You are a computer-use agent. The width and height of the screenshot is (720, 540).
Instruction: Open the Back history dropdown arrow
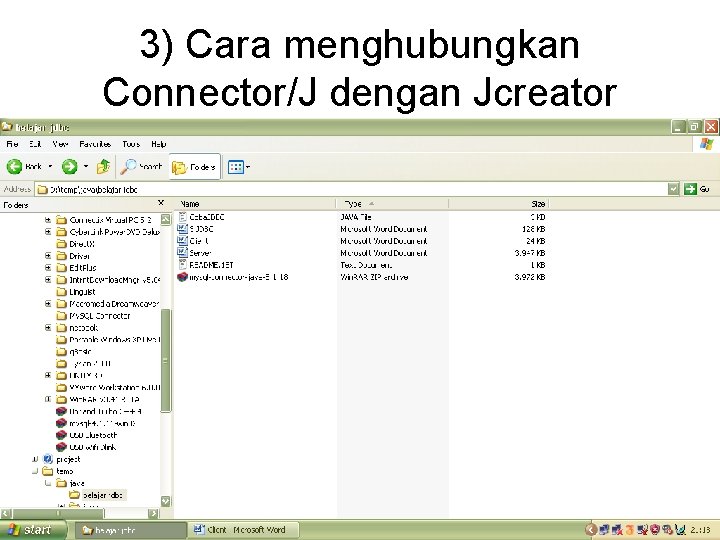(50, 167)
